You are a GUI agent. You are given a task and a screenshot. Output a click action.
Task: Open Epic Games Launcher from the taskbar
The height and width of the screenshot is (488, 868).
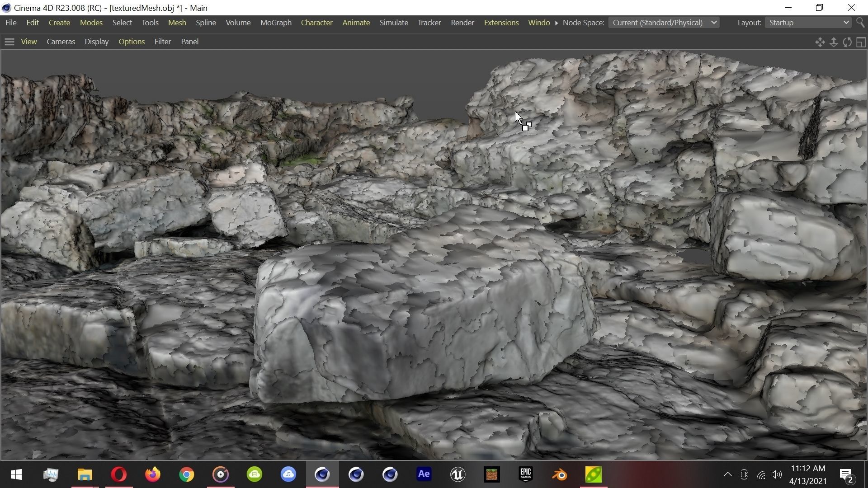click(525, 474)
